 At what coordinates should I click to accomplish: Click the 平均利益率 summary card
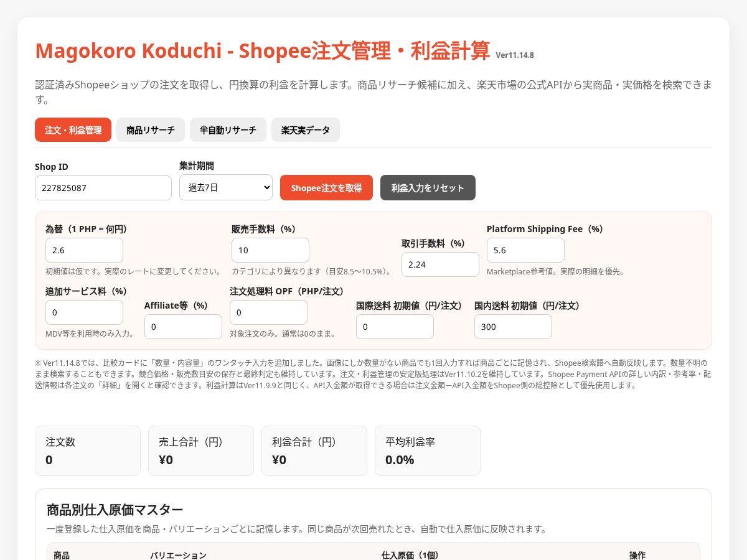click(428, 450)
